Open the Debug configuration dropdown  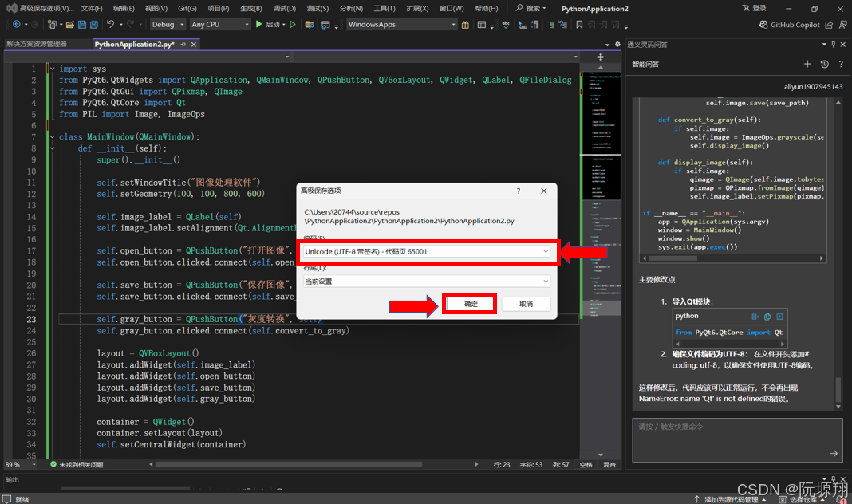click(x=168, y=25)
